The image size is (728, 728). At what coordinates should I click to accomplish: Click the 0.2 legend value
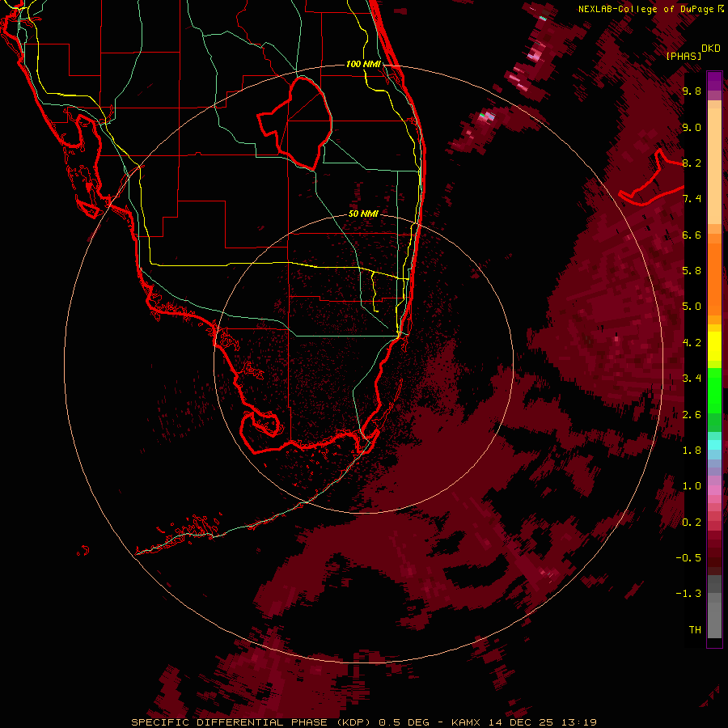(x=692, y=523)
